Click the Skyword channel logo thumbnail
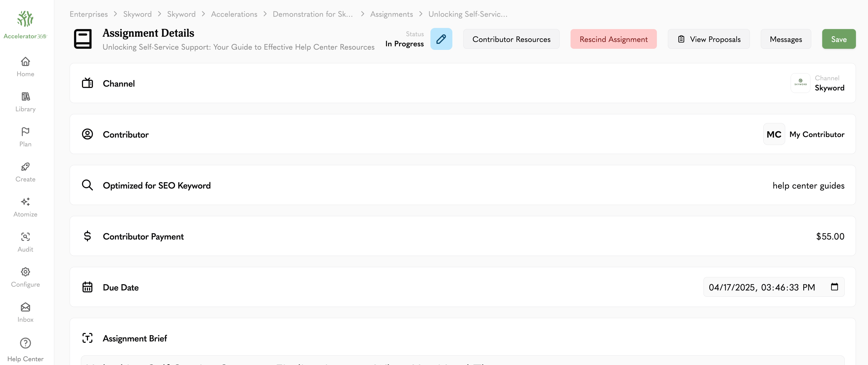Image resolution: width=868 pixels, height=365 pixels. point(800,83)
